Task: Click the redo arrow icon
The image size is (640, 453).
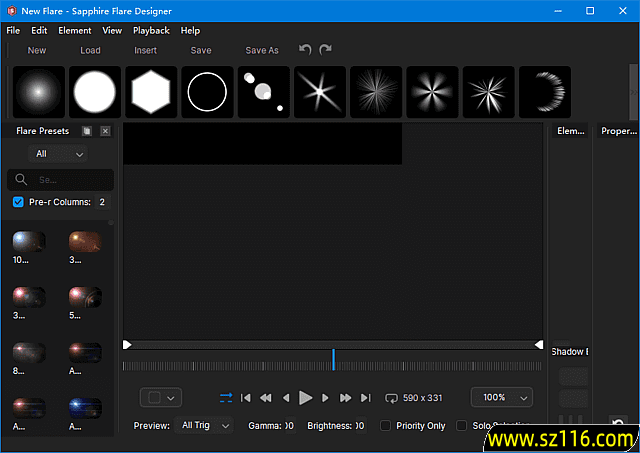Action: click(325, 50)
